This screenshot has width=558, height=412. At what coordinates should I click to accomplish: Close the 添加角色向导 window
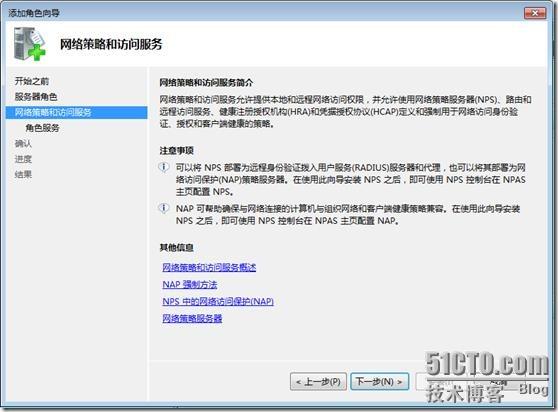click(x=535, y=13)
